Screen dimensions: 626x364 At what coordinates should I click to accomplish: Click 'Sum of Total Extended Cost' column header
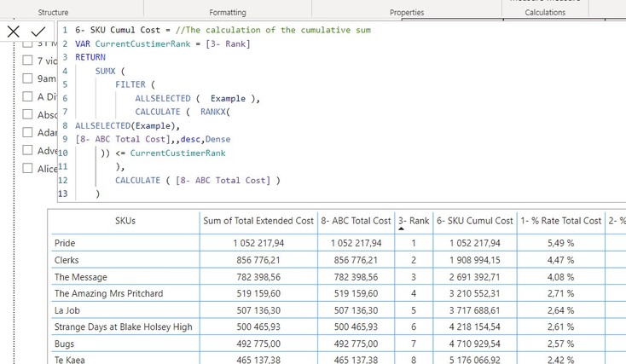pos(258,221)
